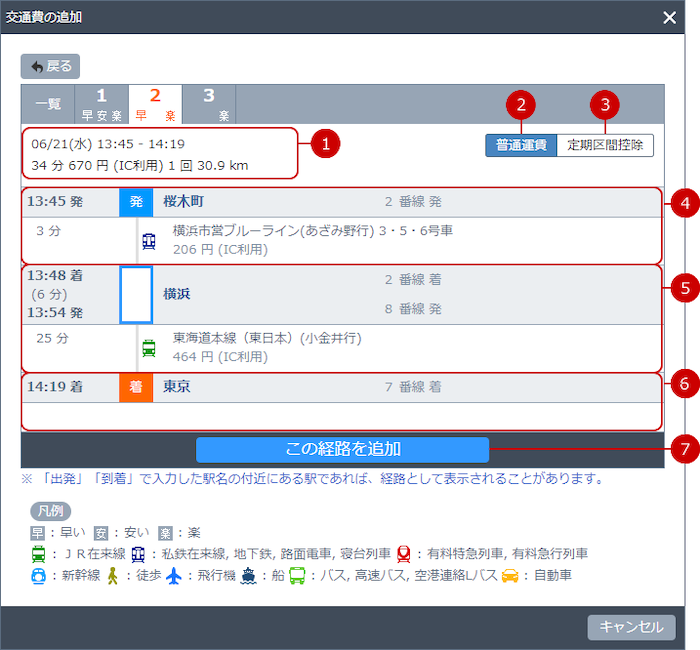
Task: Click the 34 分 670 円 summary line
Action: [139, 166]
